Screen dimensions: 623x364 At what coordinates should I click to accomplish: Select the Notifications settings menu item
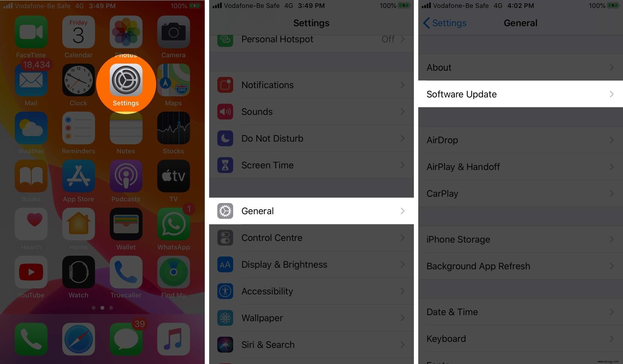pyautogui.click(x=311, y=85)
